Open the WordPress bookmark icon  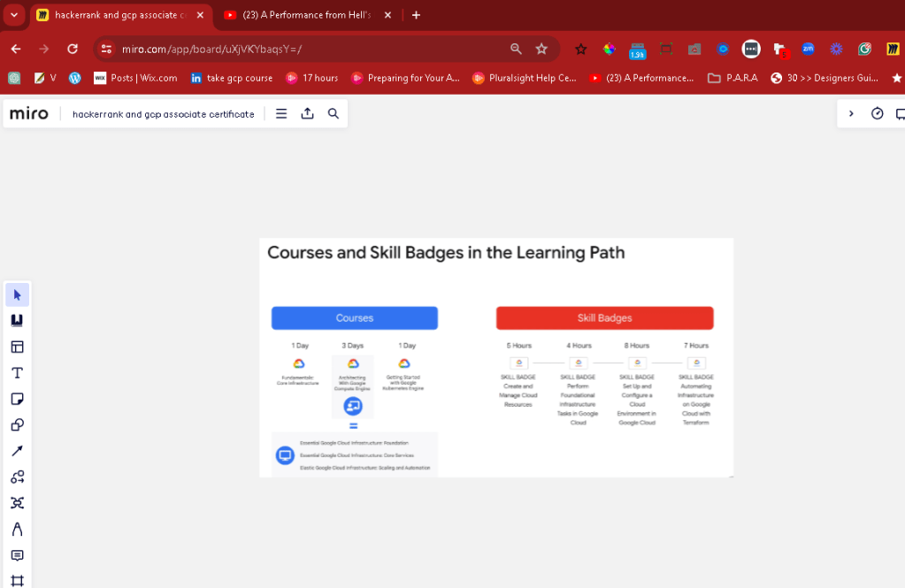pos(75,78)
